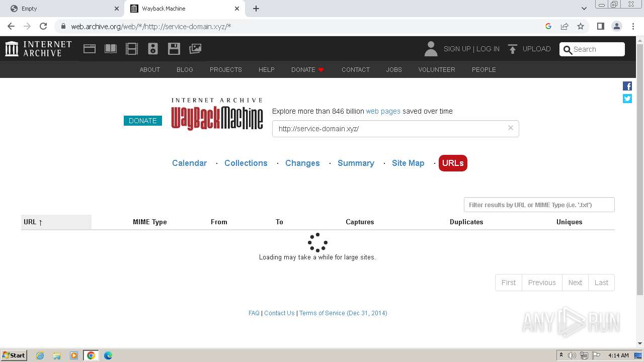The image size is (644, 362).
Task: Close the Empty tab
Action: (x=117, y=9)
